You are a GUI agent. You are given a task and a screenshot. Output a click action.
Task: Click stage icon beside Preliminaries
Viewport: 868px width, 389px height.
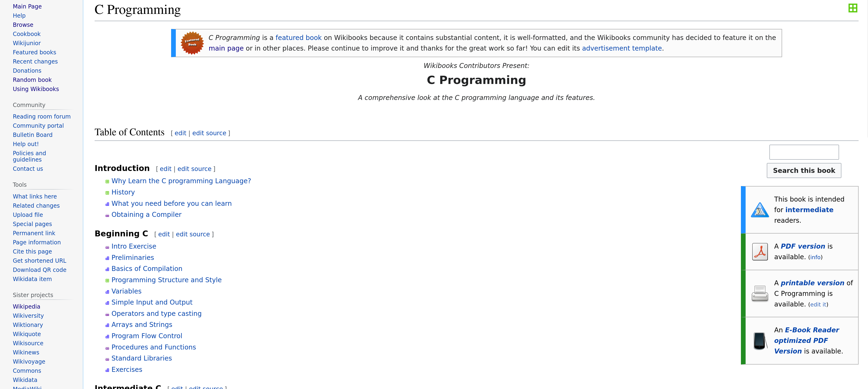[x=107, y=258]
